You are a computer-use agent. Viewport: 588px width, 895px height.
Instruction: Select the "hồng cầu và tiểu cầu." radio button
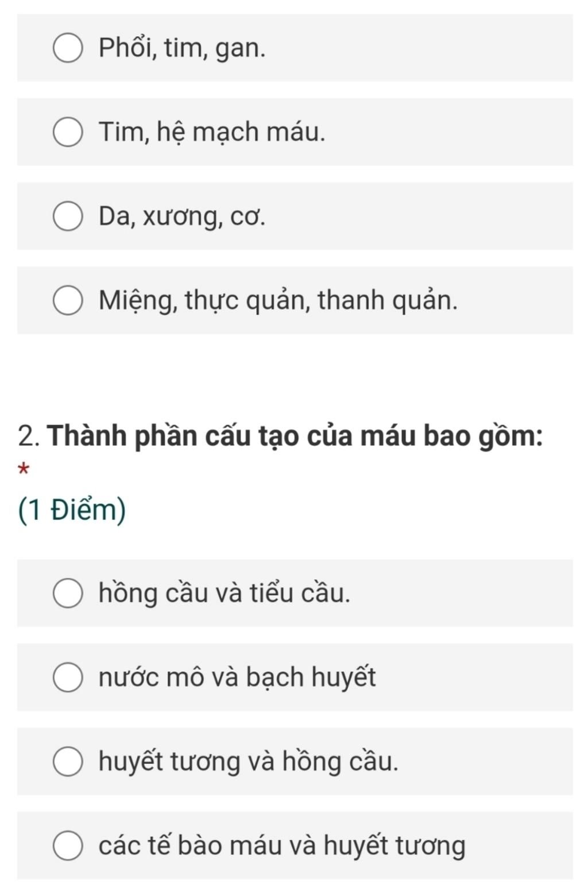[68, 594]
